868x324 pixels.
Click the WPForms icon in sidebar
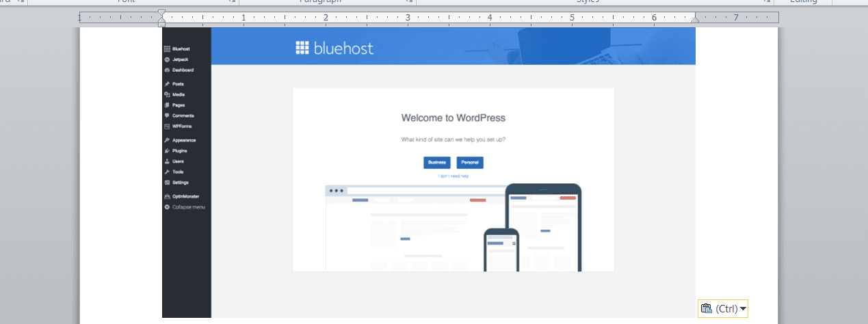[167, 126]
